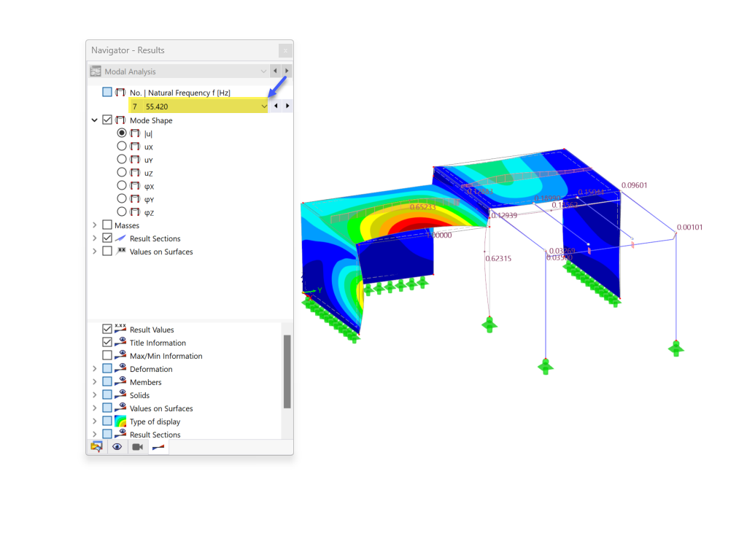This screenshot has width=747, height=560.
Task: Click the Title Information eye icon
Action: pyautogui.click(x=120, y=342)
